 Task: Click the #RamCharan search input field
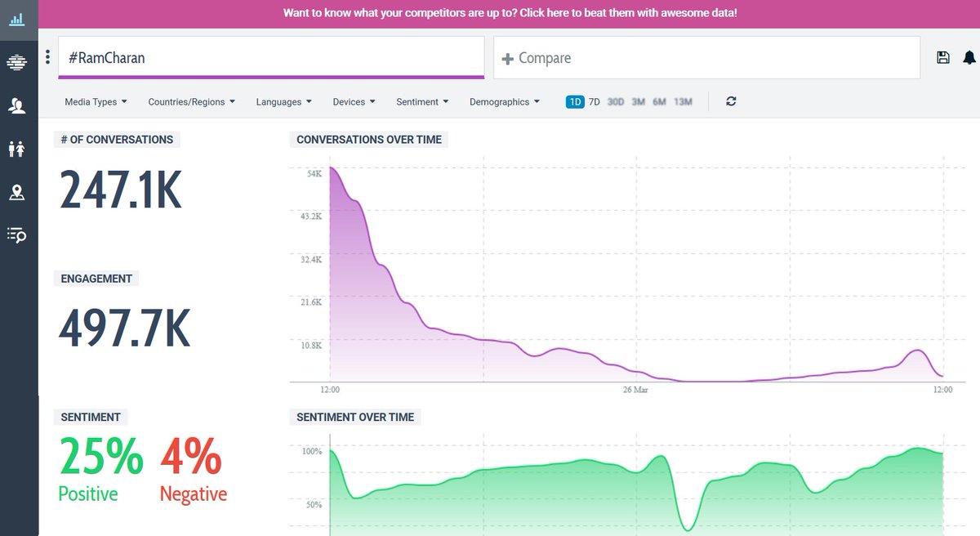(271, 57)
